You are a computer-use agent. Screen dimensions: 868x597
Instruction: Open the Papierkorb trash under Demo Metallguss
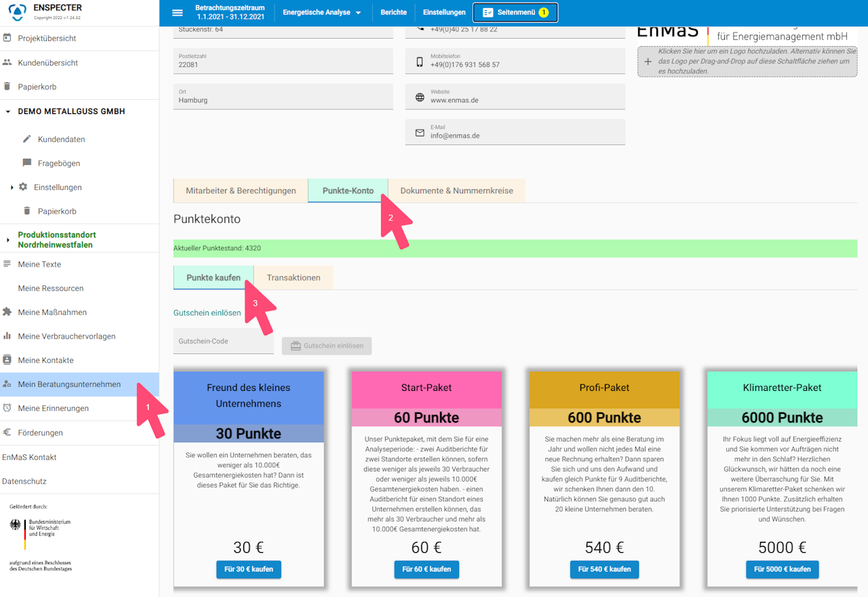[27, 211]
